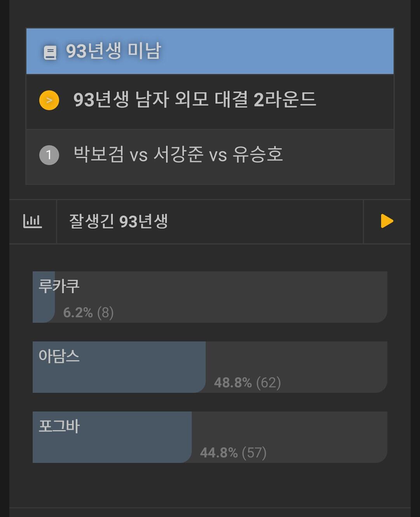Image resolution: width=420 pixels, height=517 pixels.
Task: Vote for the 아담스 name label
Action: tap(59, 356)
